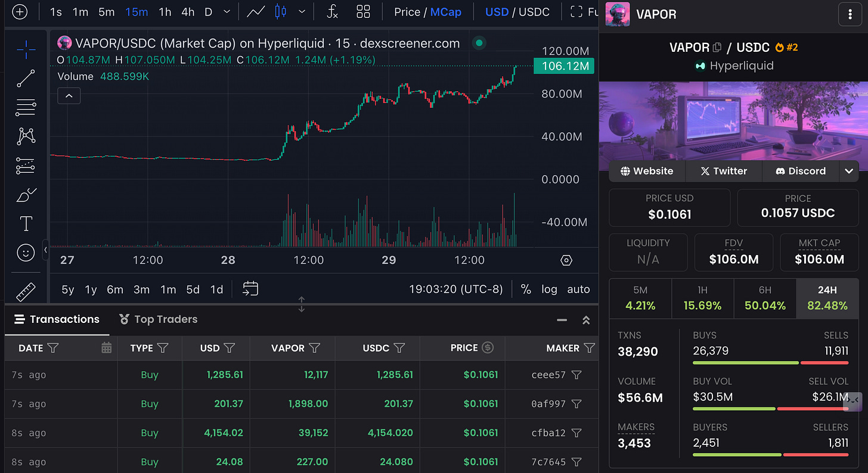Open the Website link
This screenshot has height=473, width=868.
click(x=647, y=171)
